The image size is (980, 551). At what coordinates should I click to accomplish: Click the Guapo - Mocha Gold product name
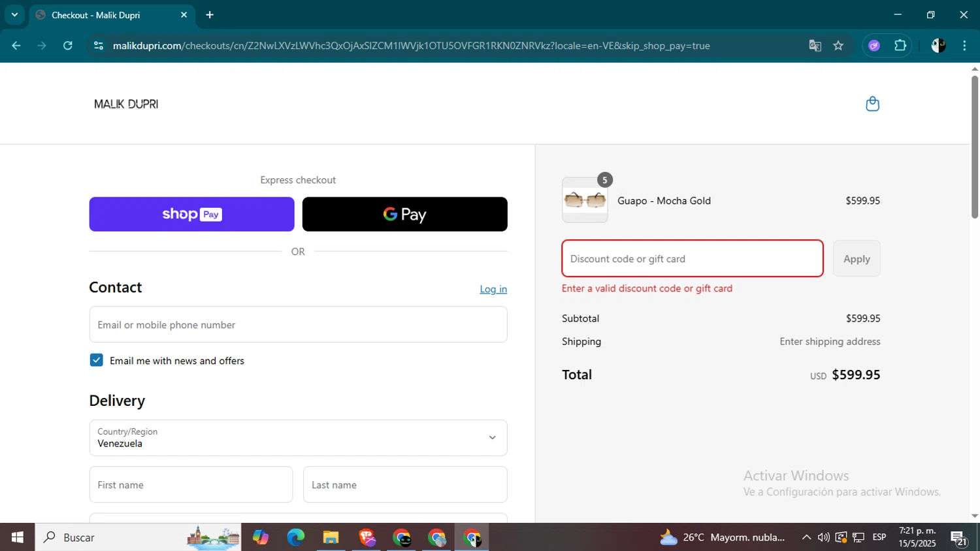(x=664, y=201)
